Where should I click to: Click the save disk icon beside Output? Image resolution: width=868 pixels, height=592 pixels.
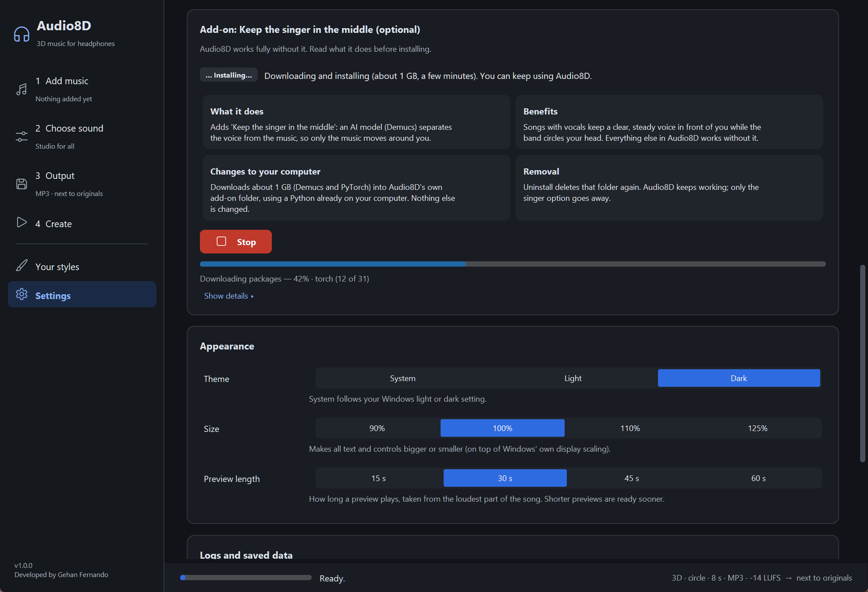tap(21, 184)
